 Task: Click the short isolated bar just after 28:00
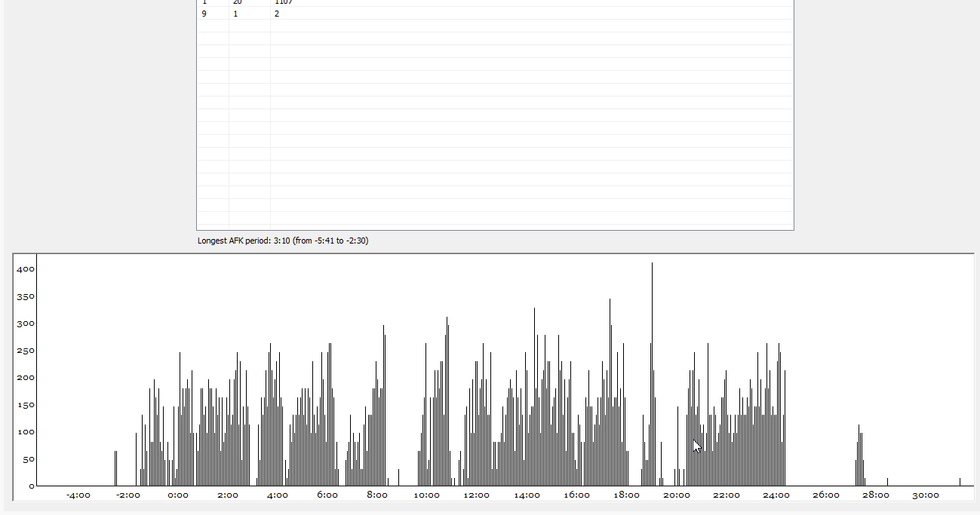coord(887,482)
